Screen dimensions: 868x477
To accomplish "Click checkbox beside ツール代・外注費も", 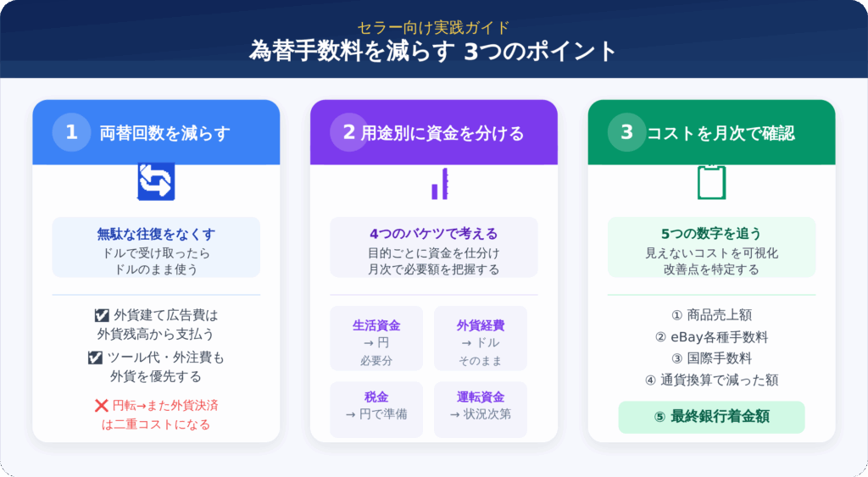I will (95, 358).
